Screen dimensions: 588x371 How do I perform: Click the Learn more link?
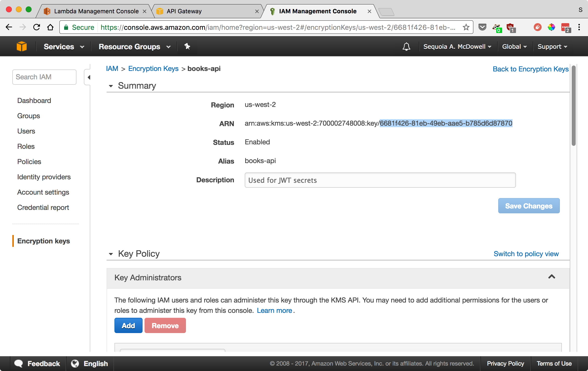274,310
